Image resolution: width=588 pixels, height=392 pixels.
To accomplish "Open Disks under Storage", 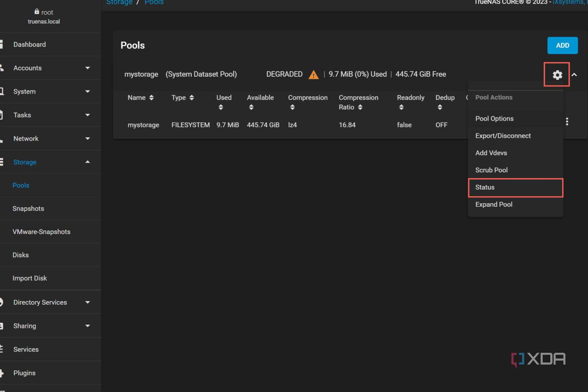I will click(50, 255).
